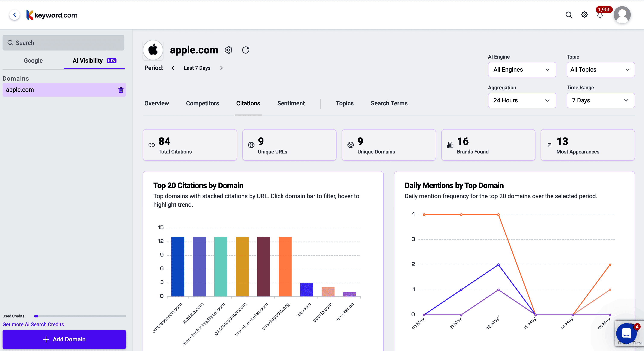The height and width of the screenshot is (351, 644).
Task: Switch to the Competitors tab
Action: [202, 103]
